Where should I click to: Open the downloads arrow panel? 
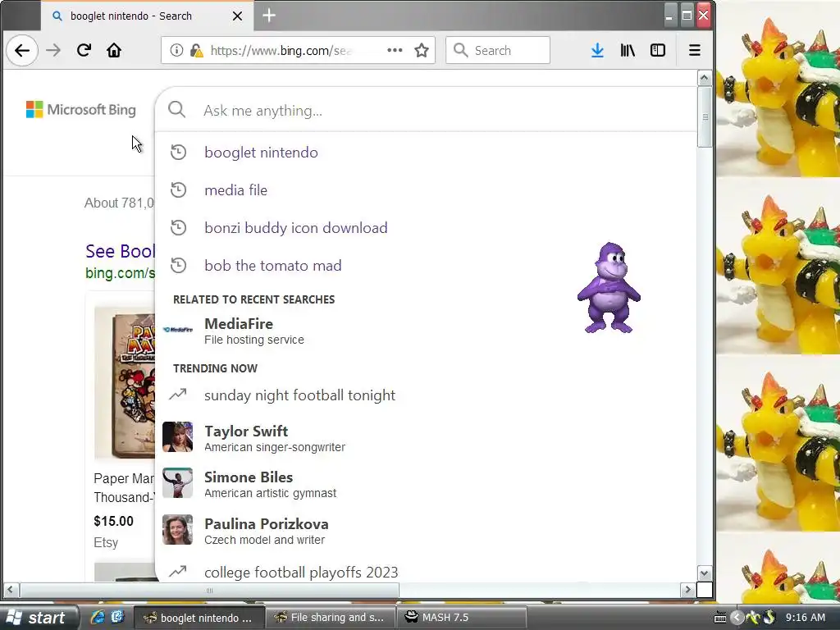coord(597,50)
